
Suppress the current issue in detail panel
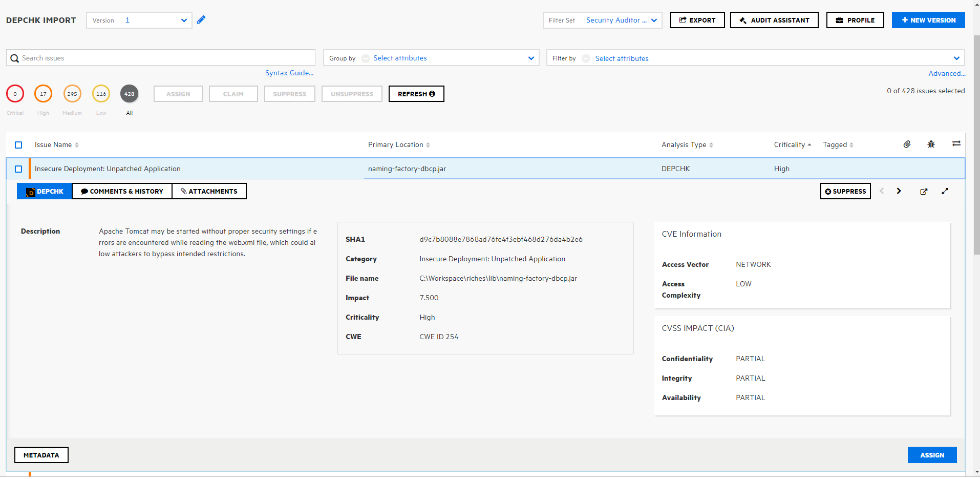tap(845, 191)
